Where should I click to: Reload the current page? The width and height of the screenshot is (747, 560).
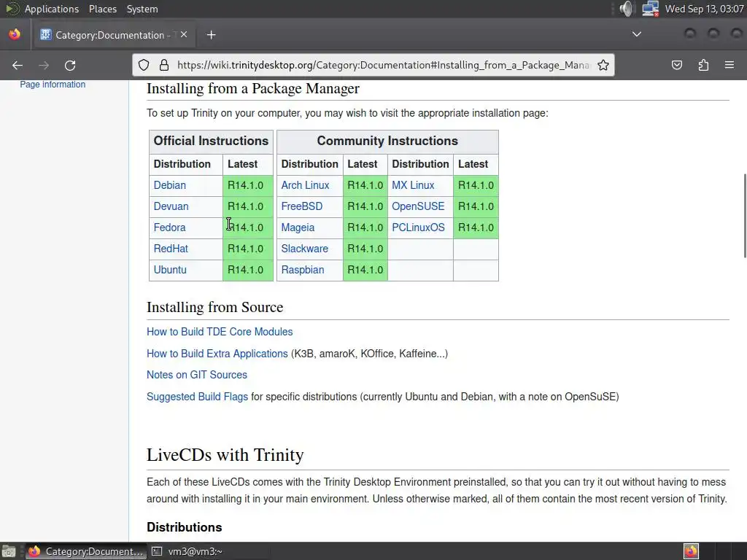point(70,65)
